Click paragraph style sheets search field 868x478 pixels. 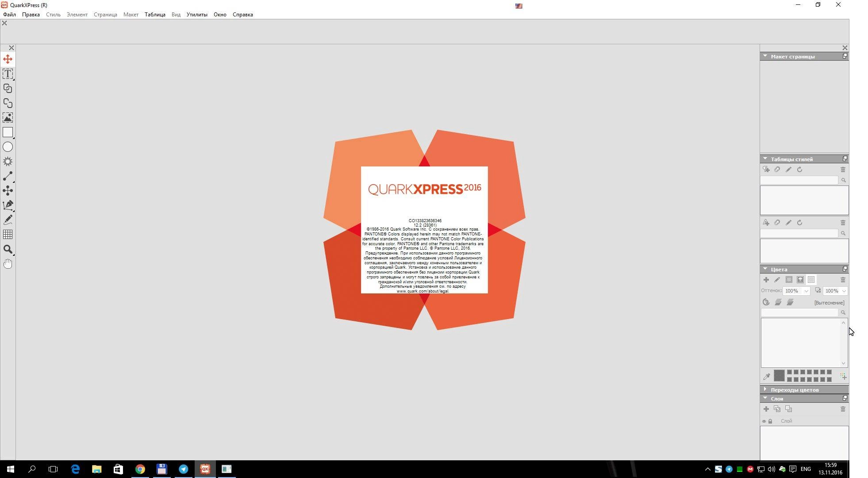click(x=799, y=180)
